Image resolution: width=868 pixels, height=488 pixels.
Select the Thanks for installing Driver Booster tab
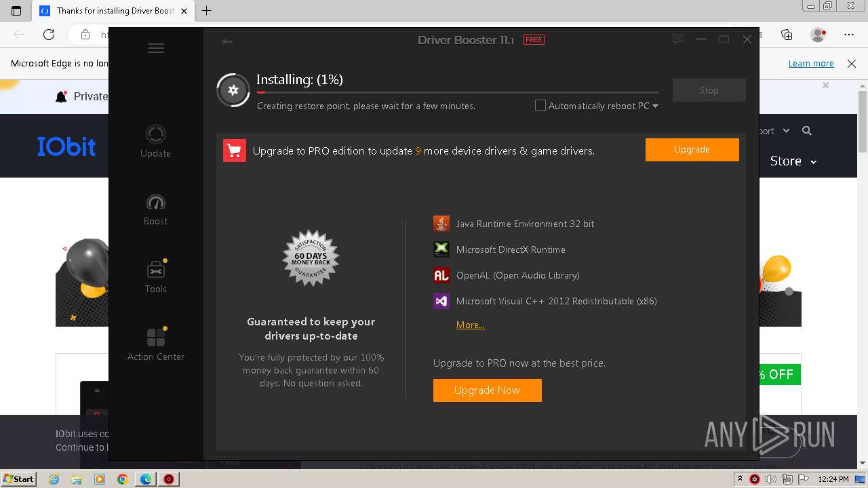(113, 11)
